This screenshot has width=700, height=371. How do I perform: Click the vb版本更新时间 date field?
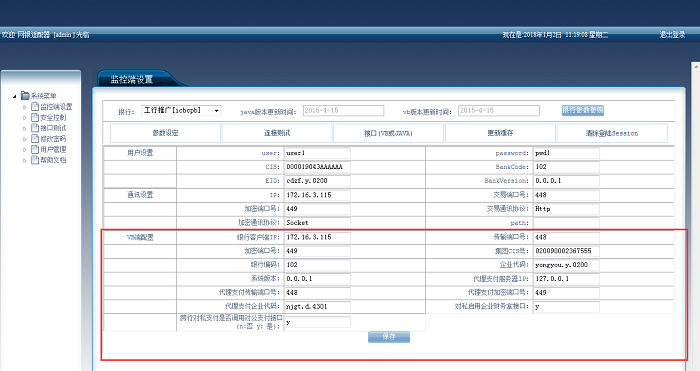499,110
